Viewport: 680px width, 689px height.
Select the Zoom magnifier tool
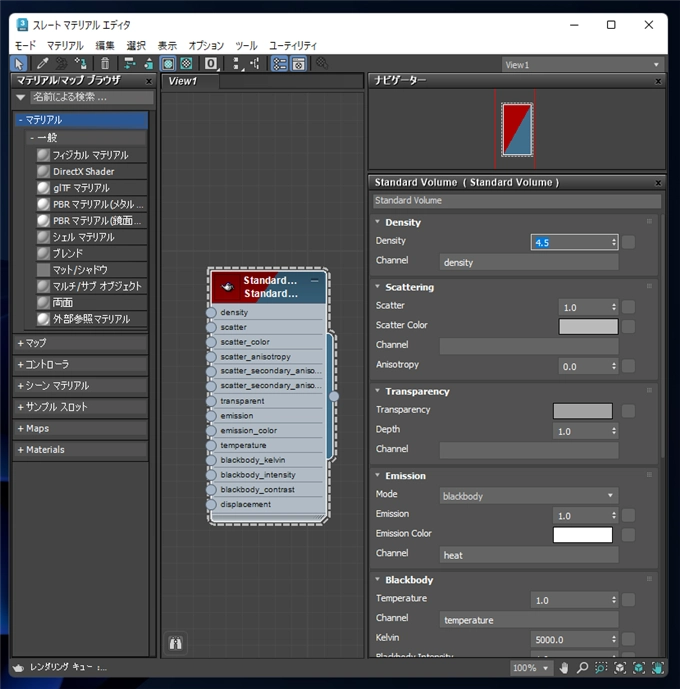(x=582, y=668)
